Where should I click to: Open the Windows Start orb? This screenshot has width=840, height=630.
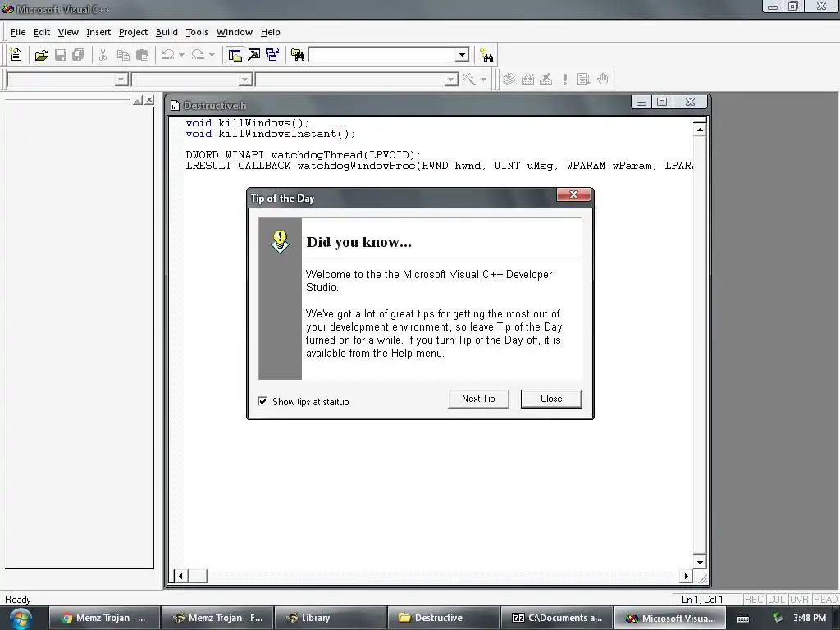21,619
